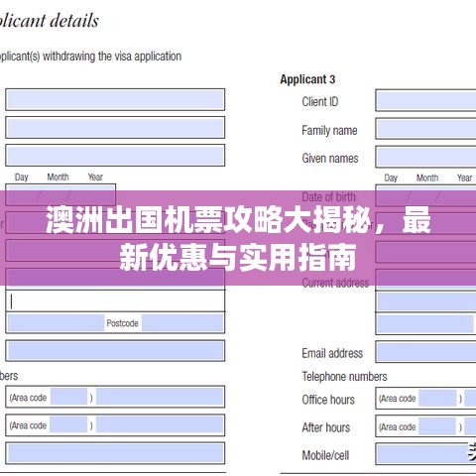
Task: Click the Applicant 3 Email address field
Action: coord(425,352)
